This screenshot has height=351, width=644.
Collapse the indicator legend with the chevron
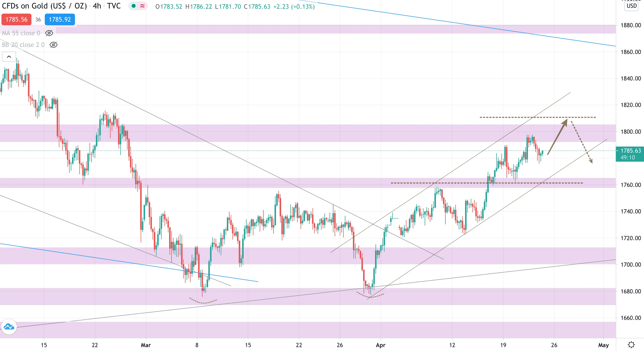point(9,57)
